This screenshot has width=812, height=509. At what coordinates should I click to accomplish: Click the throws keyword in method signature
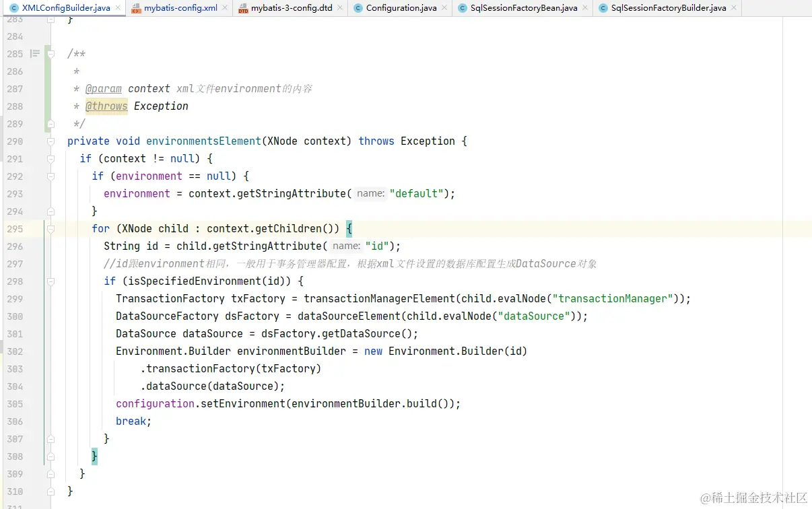(376, 141)
